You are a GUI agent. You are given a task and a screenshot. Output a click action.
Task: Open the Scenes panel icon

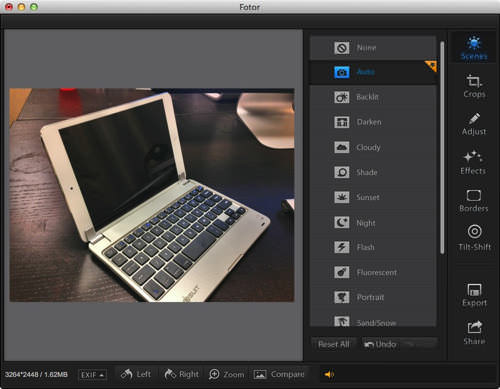click(x=474, y=43)
